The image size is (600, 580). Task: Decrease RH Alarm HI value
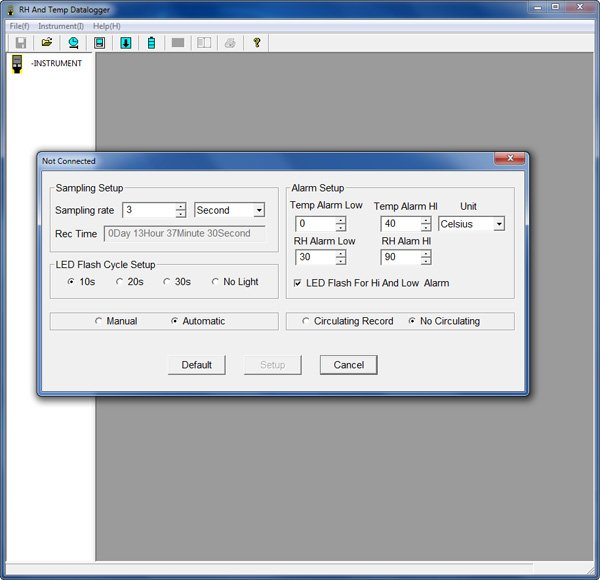(426, 261)
